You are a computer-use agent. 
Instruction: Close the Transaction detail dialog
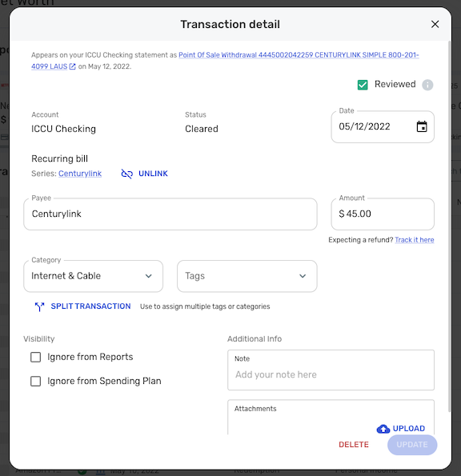tap(435, 24)
